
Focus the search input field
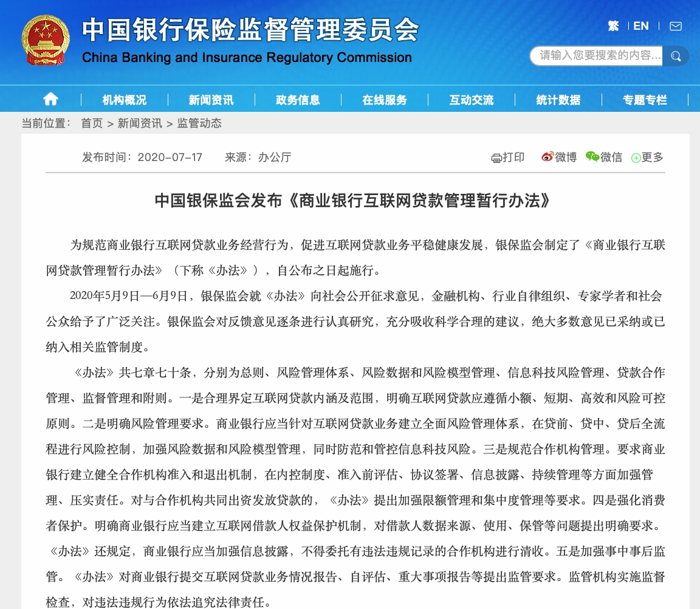pos(597,56)
